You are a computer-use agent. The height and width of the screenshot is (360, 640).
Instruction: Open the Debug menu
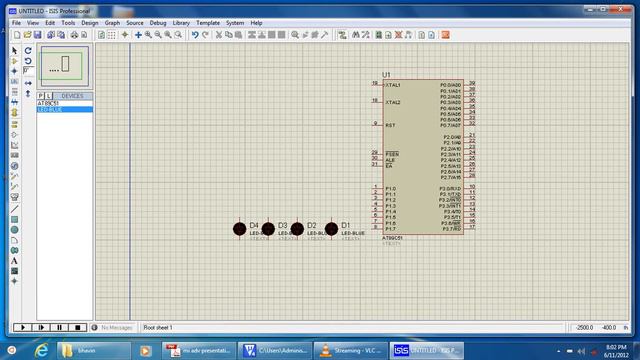tap(158, 23)
